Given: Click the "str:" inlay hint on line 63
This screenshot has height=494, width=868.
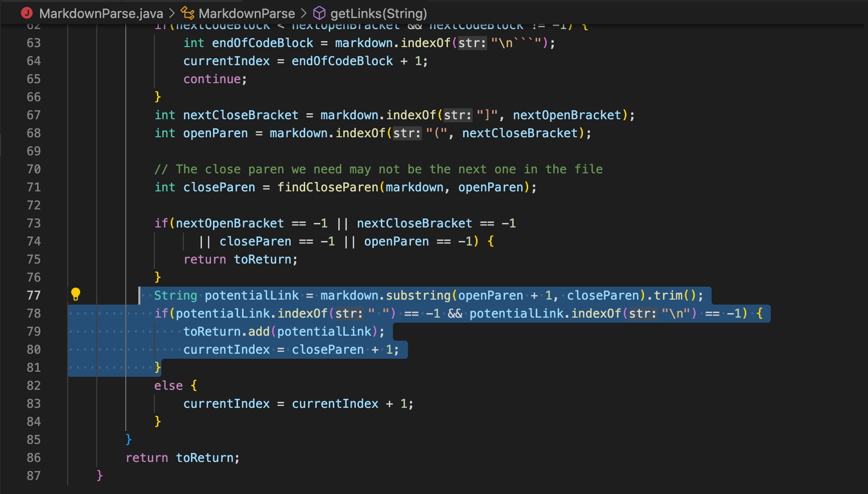Looking at the screenshot, I should tap(473, 43).
